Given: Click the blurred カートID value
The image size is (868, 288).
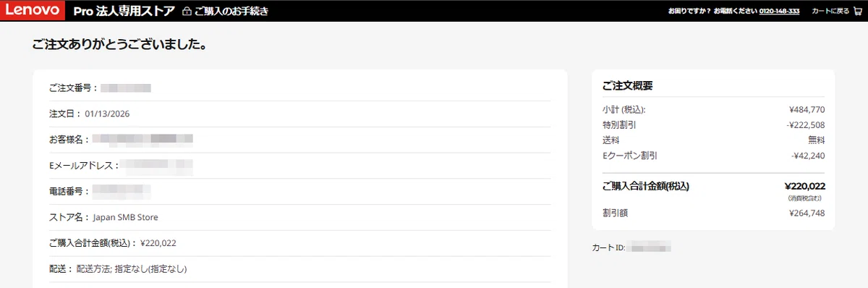Looking at the screenshot, I should [649, 247].
